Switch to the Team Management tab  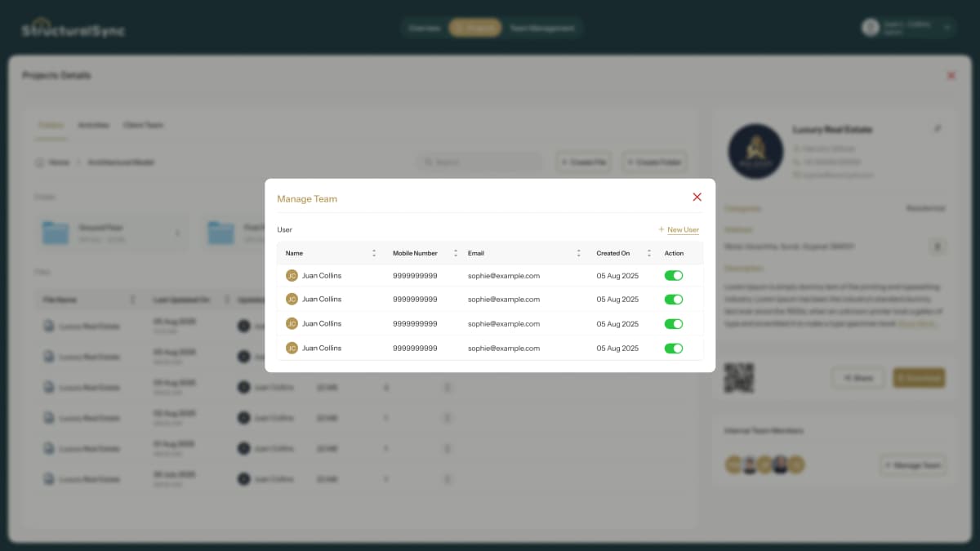tap(542, 27)
